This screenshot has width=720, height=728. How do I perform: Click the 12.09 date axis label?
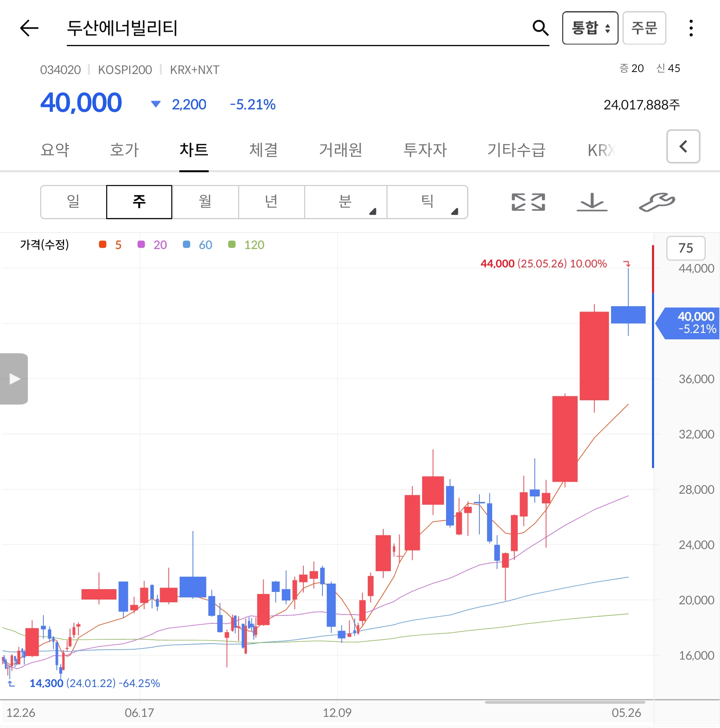(x=337, y=712)
